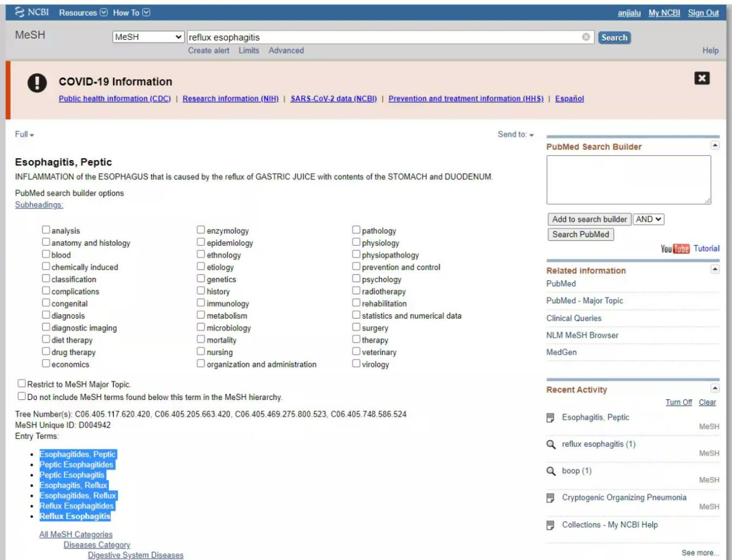Click the Search button
The image size is (732, 560).
614,38
